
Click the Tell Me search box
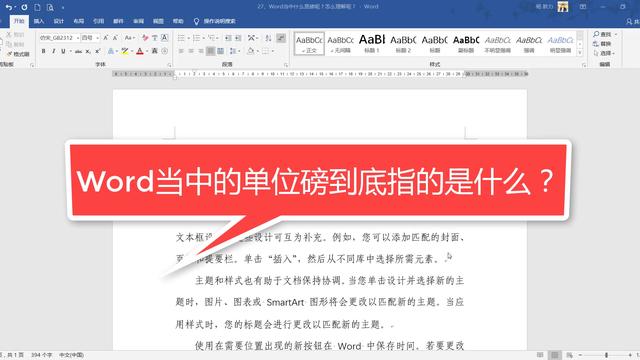pyautogui.click(x=215, y=21)
